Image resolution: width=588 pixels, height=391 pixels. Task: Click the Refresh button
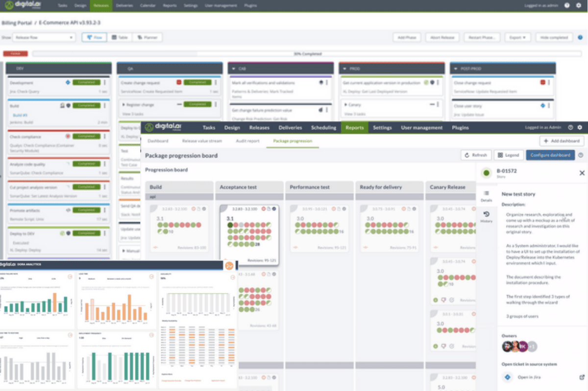pyautogui.click(x=476, y=155)
